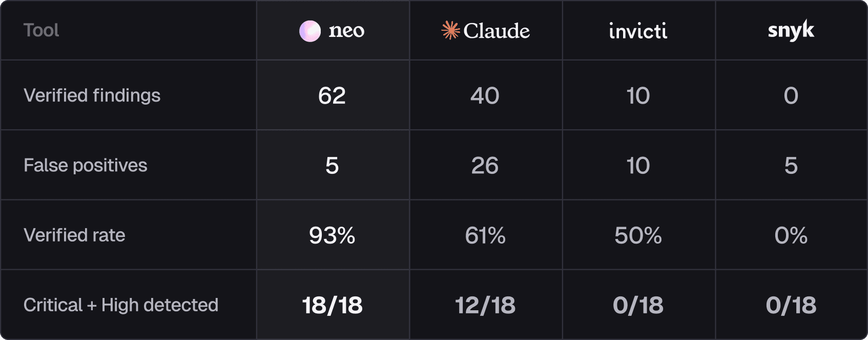This screenshot has height=340, width=868.
Task: Click Claude's 12/18 detection score
Action: pos(485,305)
